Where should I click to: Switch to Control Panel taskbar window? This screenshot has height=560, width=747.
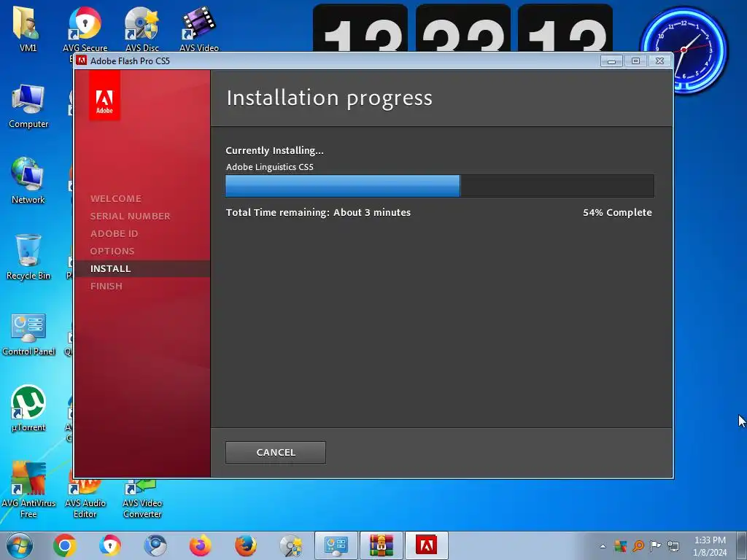(336, 545)
